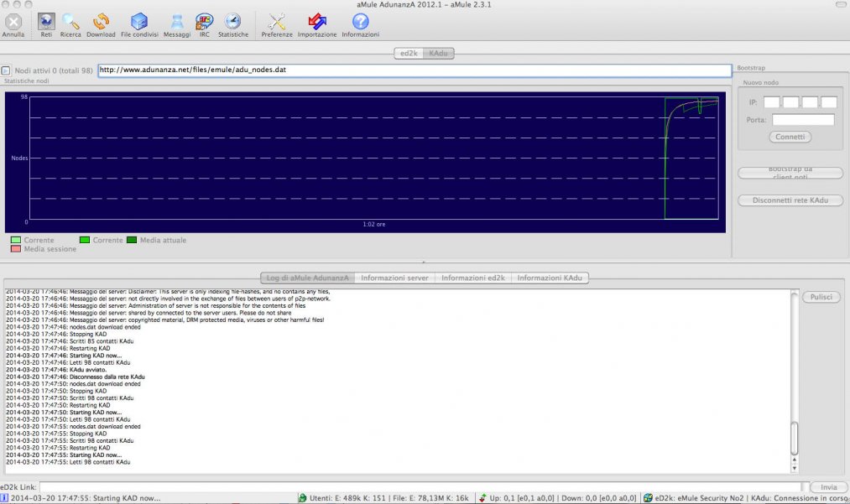Viewport: 850px width, 504px height.
Task: Click the Importazione toolbar icon
Action: (x=317, y=22)
